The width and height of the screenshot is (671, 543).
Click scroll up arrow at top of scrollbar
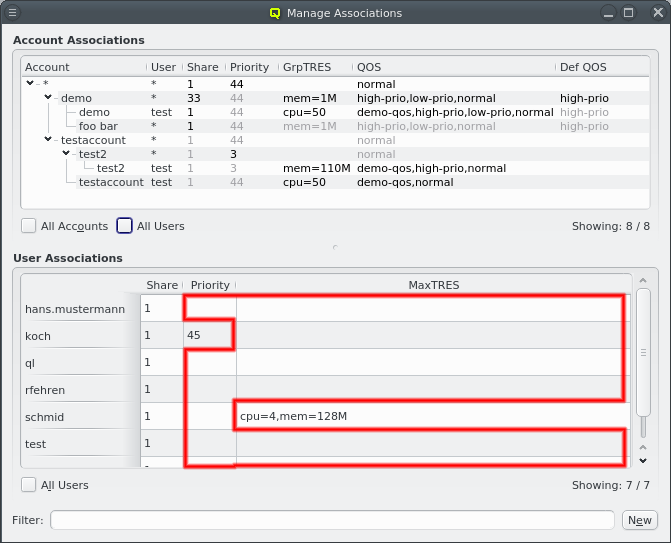(643, 281)
